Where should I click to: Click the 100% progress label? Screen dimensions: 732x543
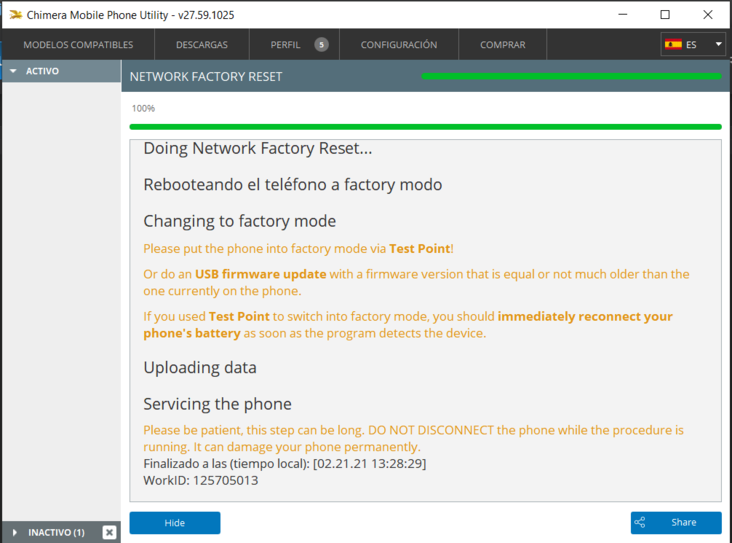click(143, 108)
